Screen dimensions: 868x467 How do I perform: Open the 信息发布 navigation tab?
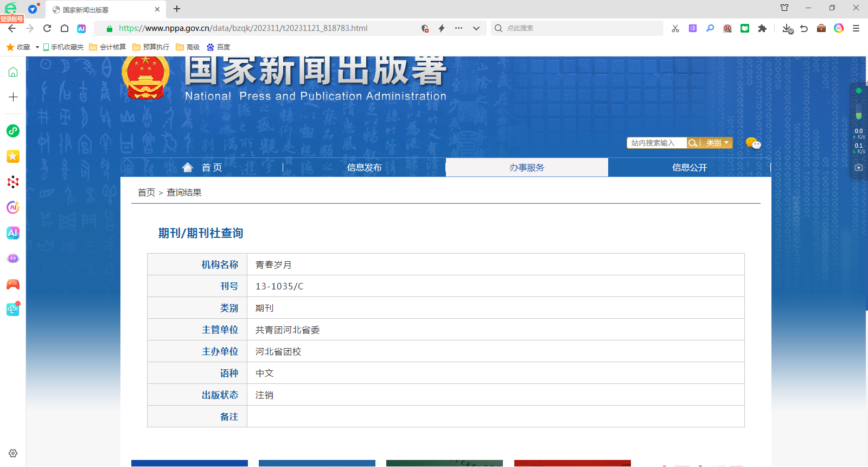coord(364,168)
